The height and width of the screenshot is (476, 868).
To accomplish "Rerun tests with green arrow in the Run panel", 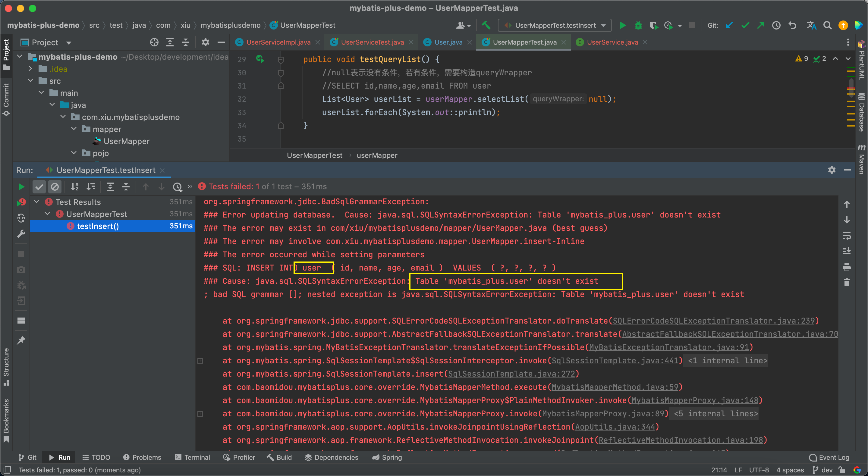I will 21,186.
